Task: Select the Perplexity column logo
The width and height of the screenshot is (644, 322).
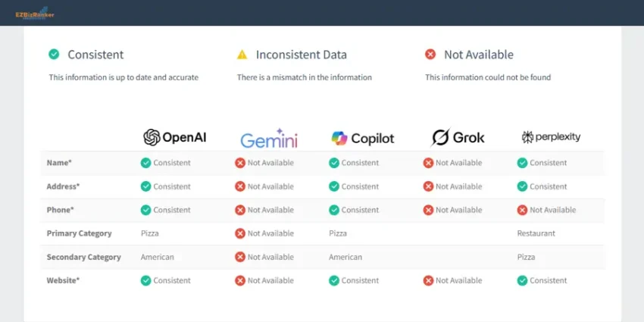Action: 551,137
